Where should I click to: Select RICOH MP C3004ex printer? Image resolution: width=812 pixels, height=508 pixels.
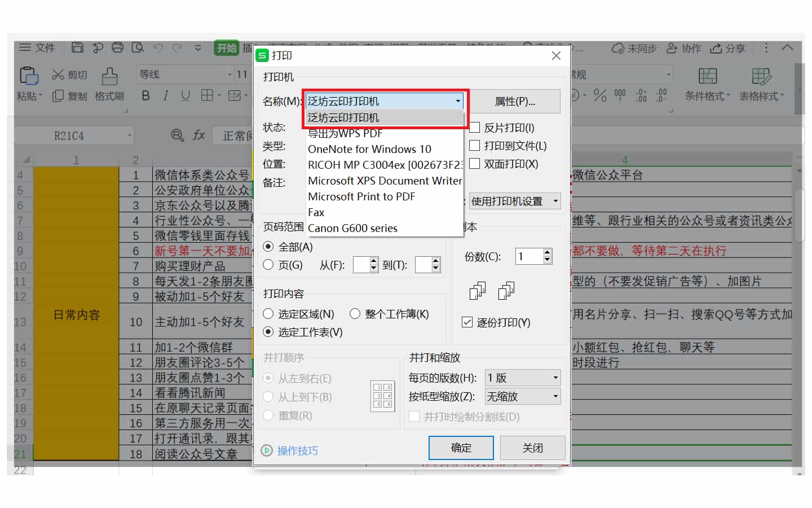[385, 165]
